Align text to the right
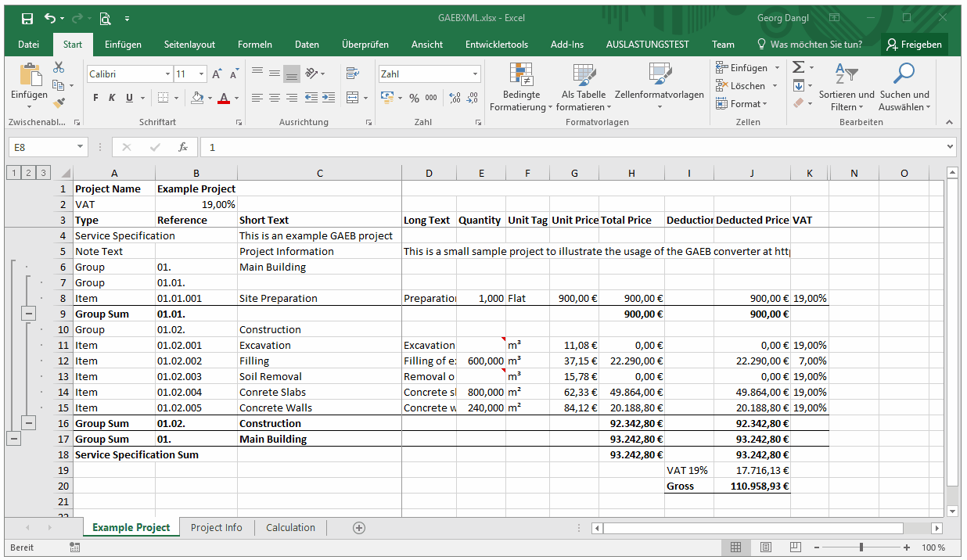Viewport: 967px width, 560px height. click(x=292, y=98)
